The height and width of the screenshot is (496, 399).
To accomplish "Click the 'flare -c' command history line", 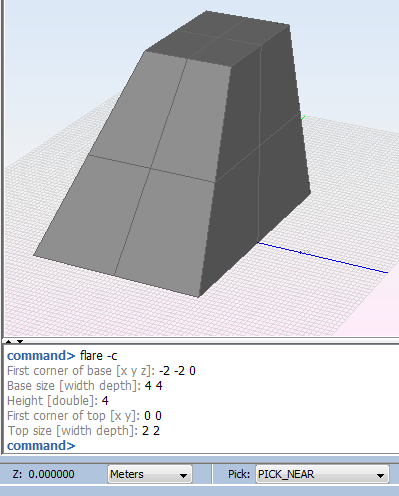I will (62, 356).
